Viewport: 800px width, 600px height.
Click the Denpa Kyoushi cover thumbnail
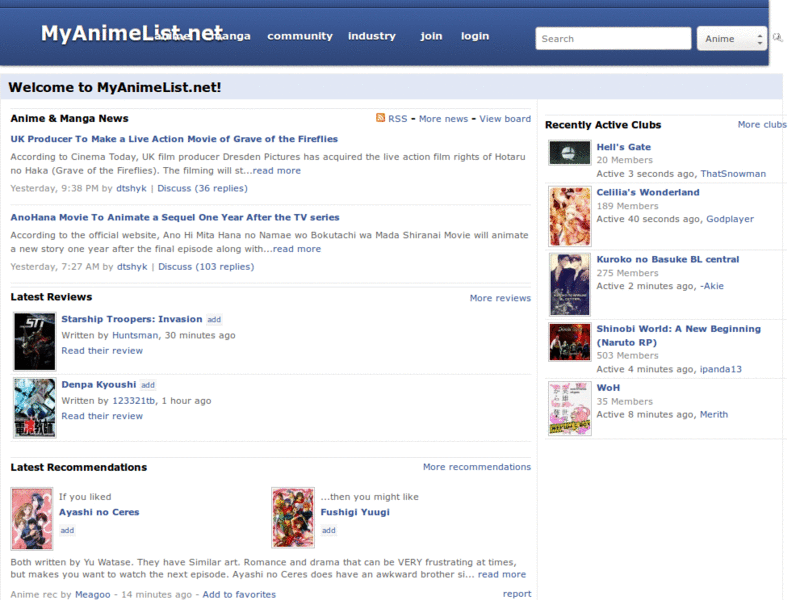click(x=35, y=408)
